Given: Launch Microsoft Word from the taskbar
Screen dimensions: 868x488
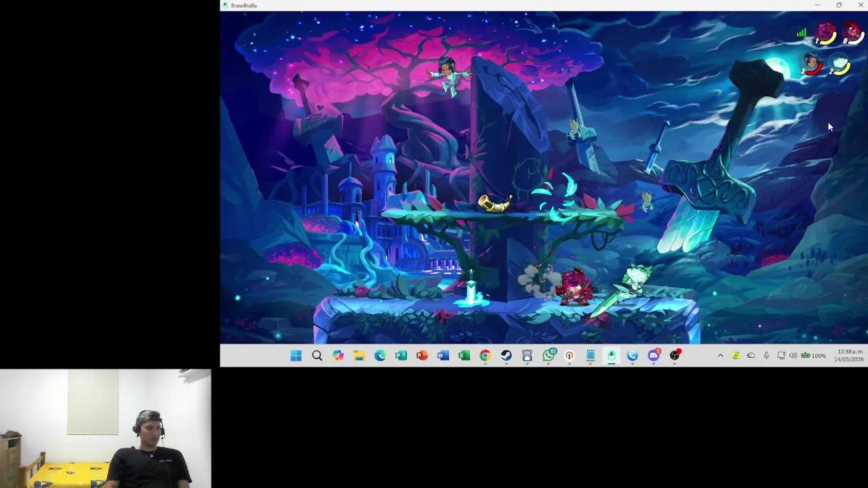Looking at the screenshot, I should (443, 356).
